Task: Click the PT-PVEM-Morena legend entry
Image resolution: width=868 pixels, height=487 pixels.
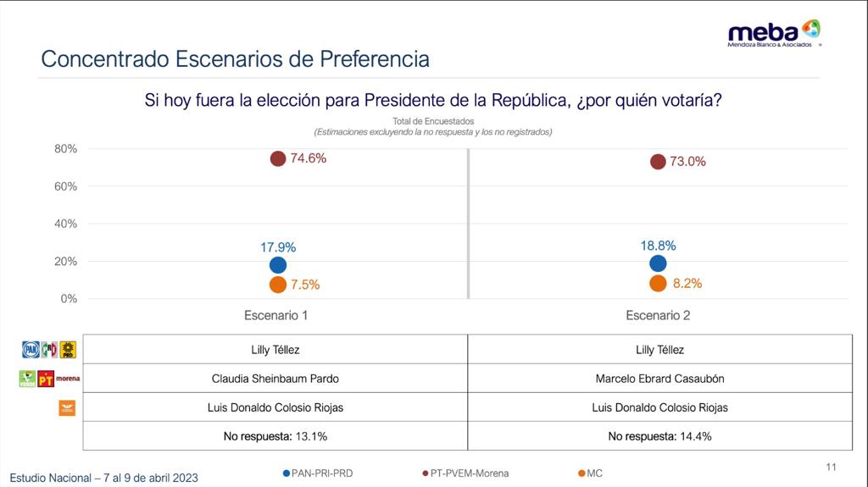Action: click(465, 473)
